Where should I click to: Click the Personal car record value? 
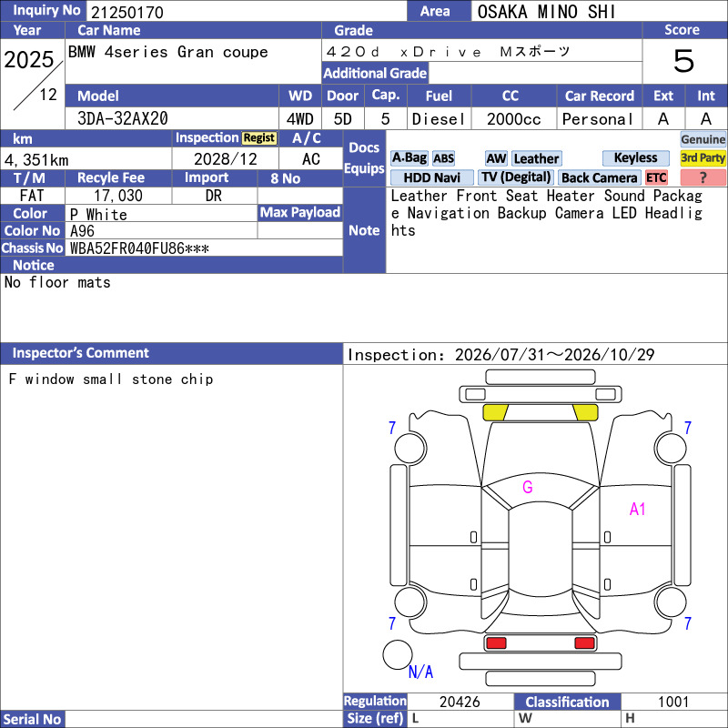[598, 119]
